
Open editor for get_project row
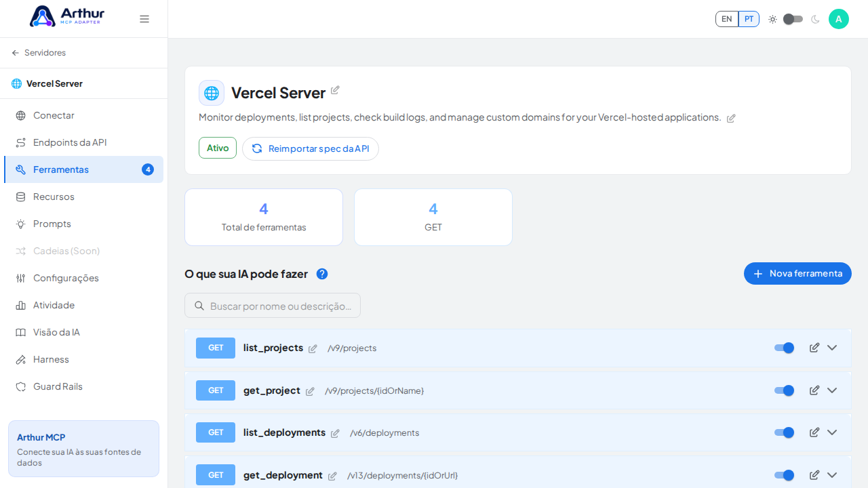pos(814,390)
